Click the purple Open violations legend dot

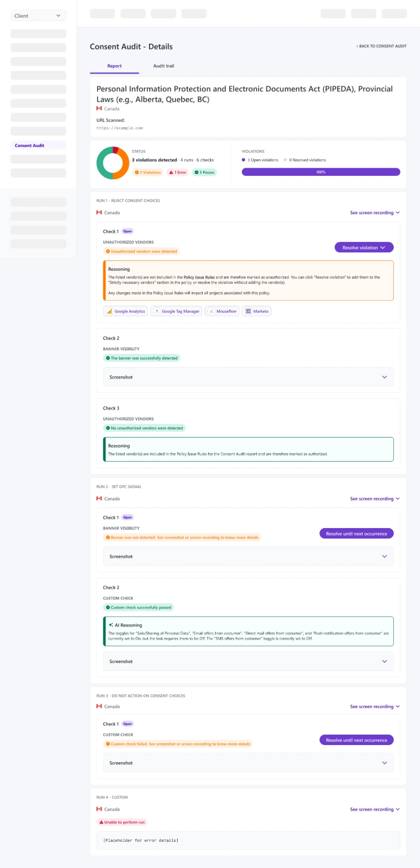coord(243,160)
